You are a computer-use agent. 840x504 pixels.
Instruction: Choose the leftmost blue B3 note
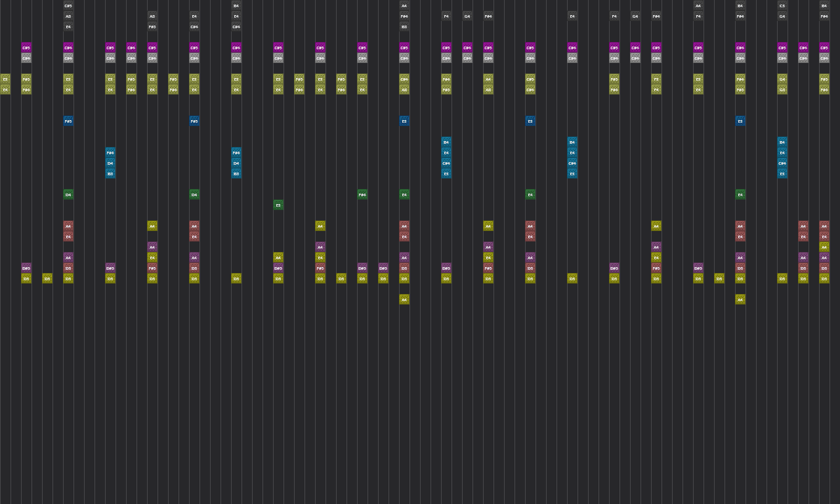[110, 173]
